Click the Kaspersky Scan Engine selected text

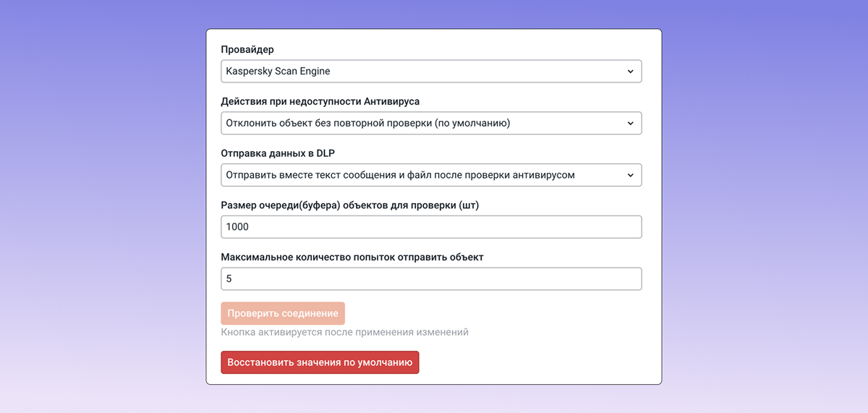[278, 72]
